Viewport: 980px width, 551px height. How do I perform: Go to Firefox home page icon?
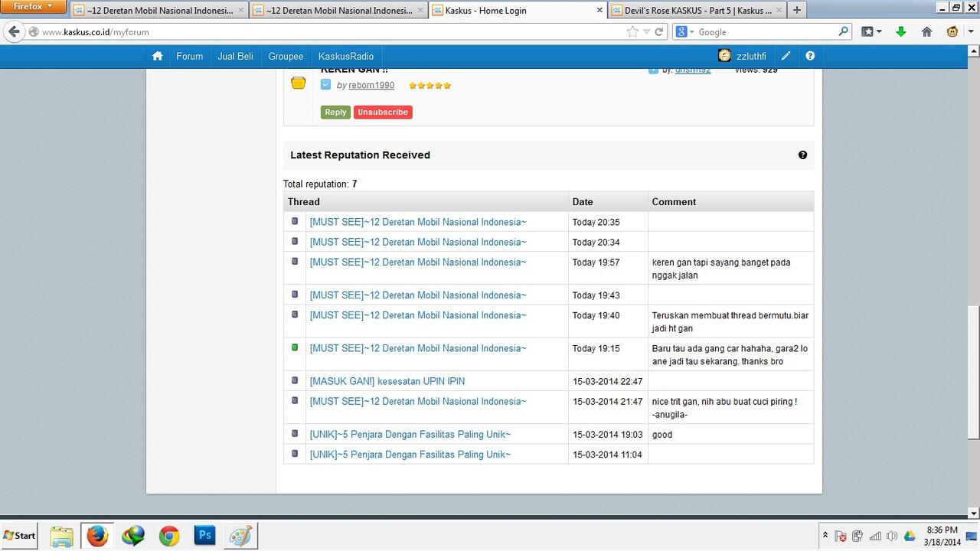click(x=926, y=32)
